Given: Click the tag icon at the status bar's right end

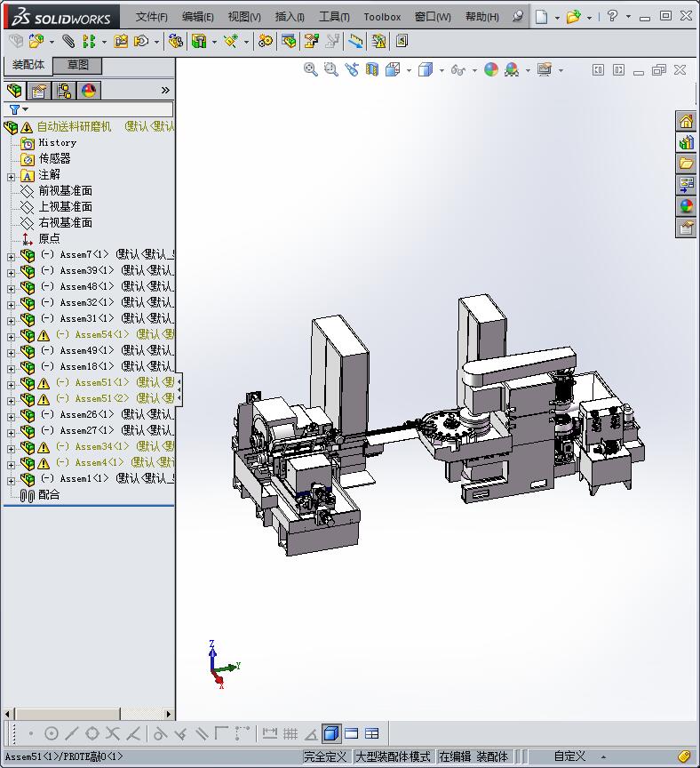Looking at the screenshot, I should (x=684, y=756).
